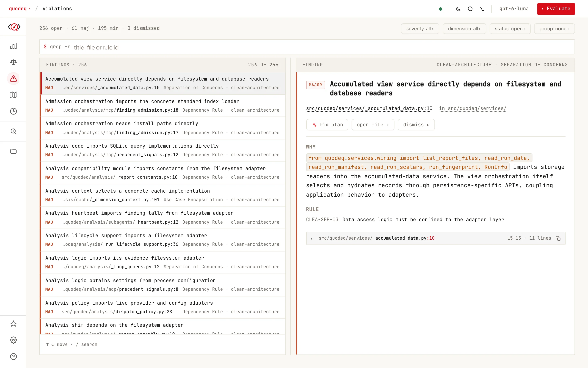Click the star favorites icon
Viewport: 588px width, 368px height.
(x=13, y=324)
